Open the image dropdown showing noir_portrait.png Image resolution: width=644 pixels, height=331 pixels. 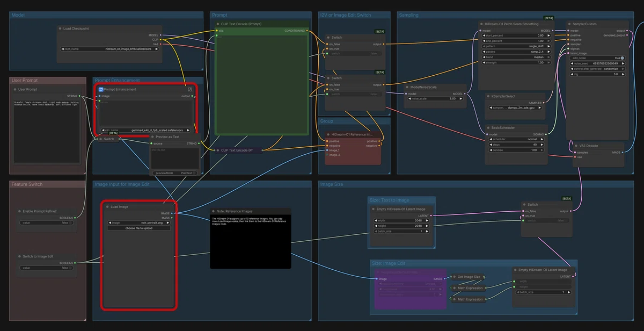point(139,222)
